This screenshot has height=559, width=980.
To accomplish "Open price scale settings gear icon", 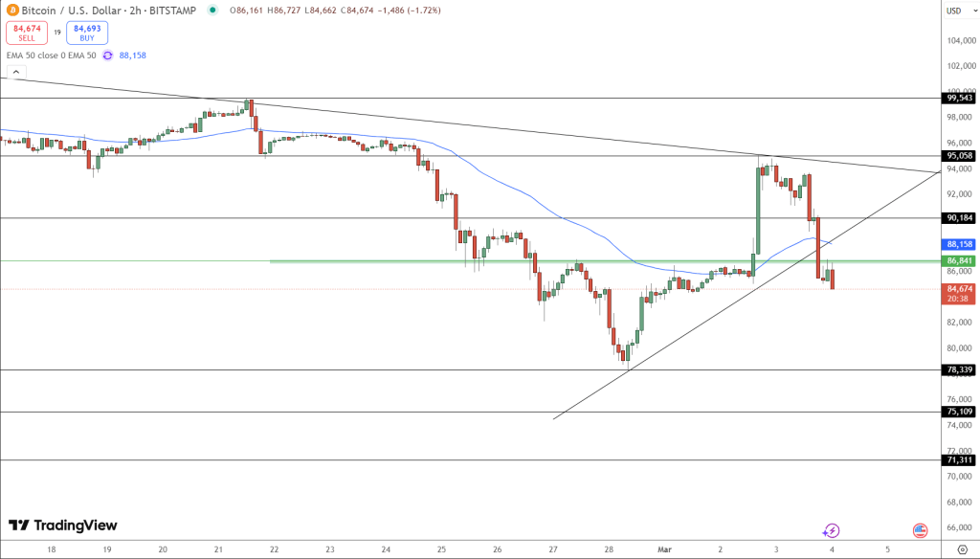I will click(x=963, y=548).
